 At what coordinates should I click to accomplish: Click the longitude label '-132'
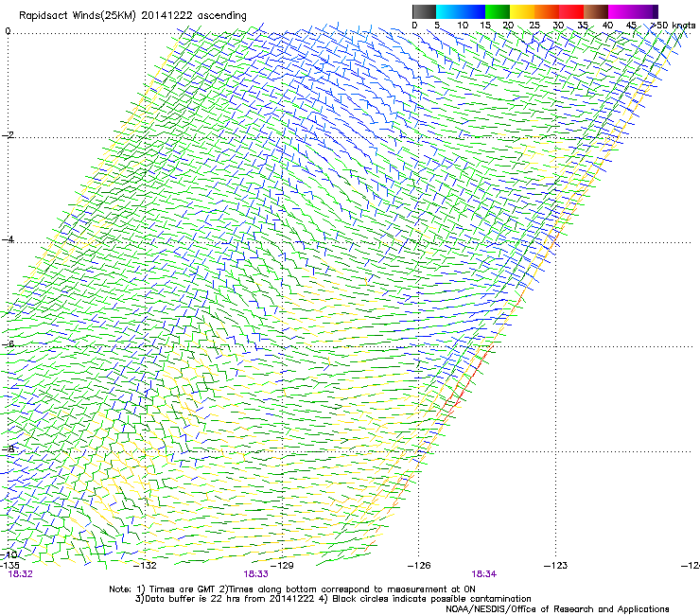click(146, 566)
